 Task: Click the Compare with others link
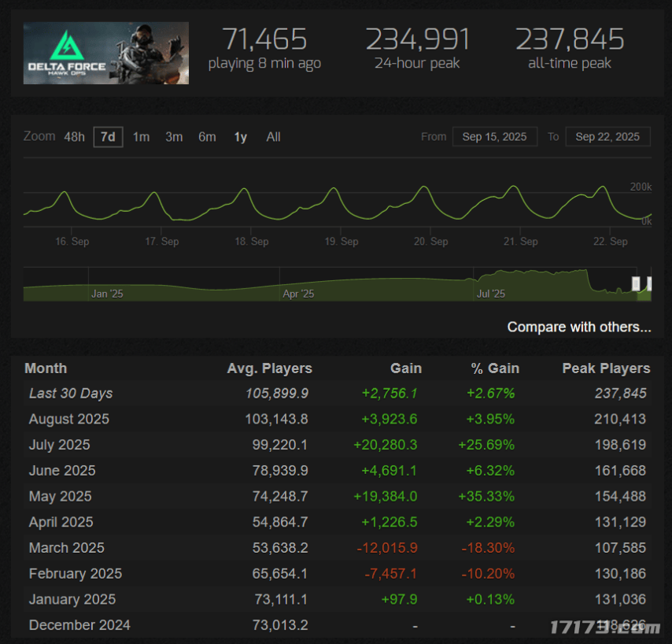[579, 328]
